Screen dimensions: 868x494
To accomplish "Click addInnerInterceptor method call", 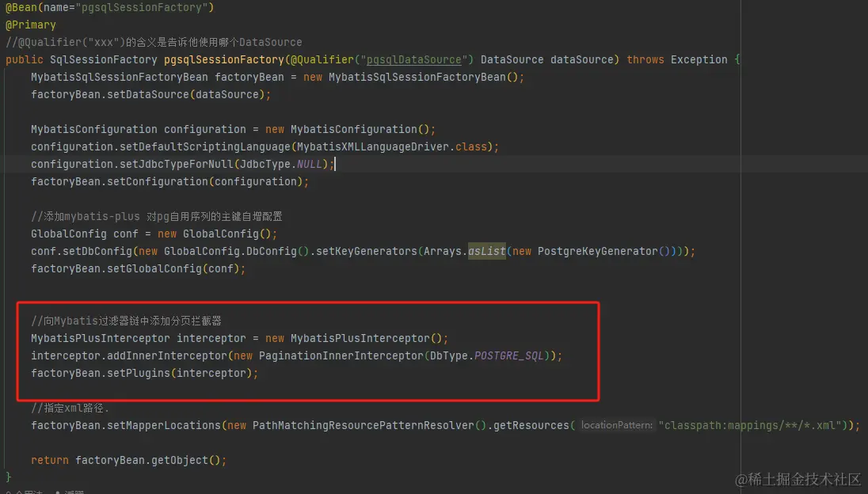I will (x=166, y=355).
